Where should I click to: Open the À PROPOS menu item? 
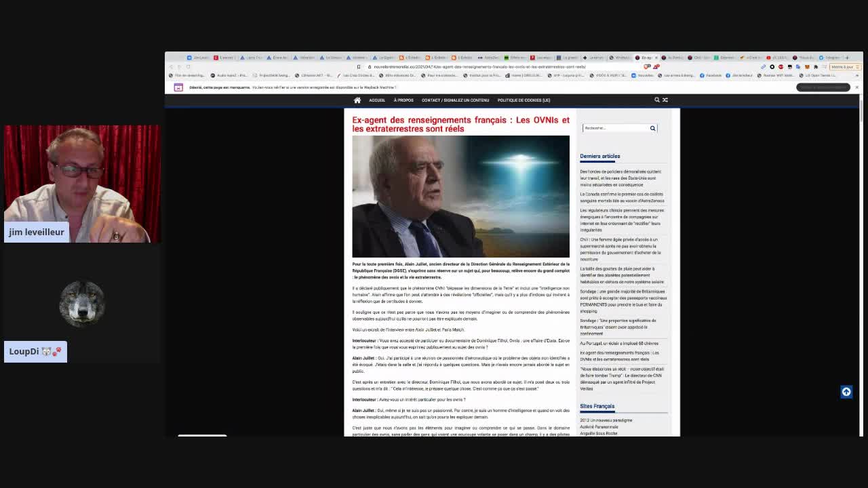[403, 100]
